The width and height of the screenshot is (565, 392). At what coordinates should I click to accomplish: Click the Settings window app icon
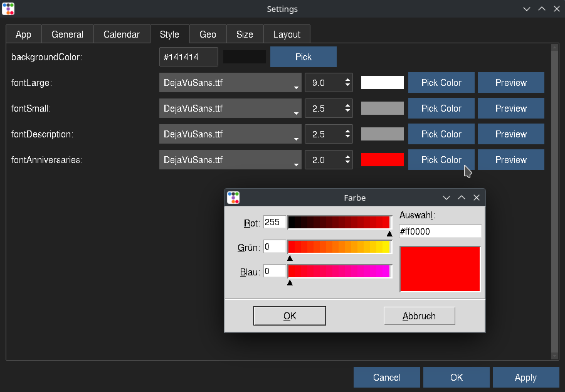pos(8,9)
